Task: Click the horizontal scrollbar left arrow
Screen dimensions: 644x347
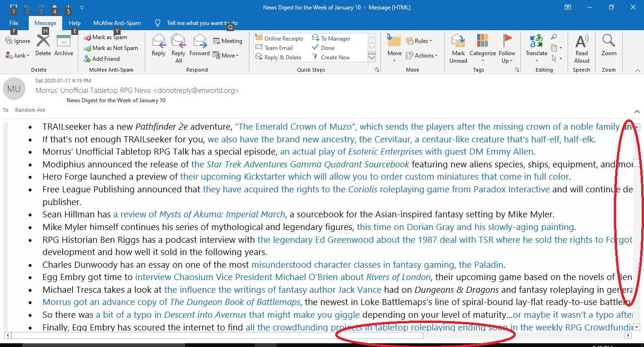Action: pyautogui.click(x=7, y=336)
